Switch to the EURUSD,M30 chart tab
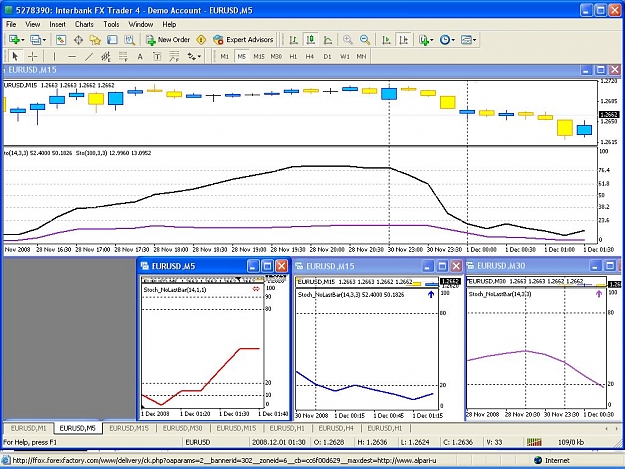 pyautogui.click(x=183, y=428)
